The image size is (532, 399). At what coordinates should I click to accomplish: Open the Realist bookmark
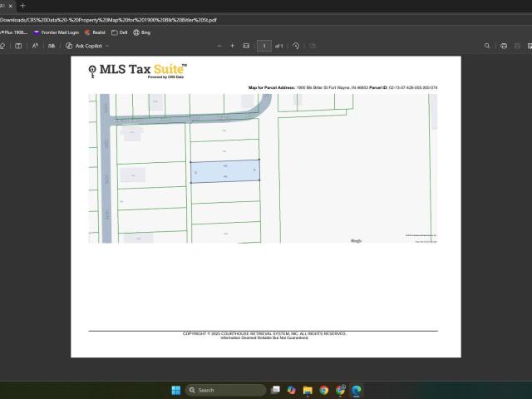tap(96, 32)
